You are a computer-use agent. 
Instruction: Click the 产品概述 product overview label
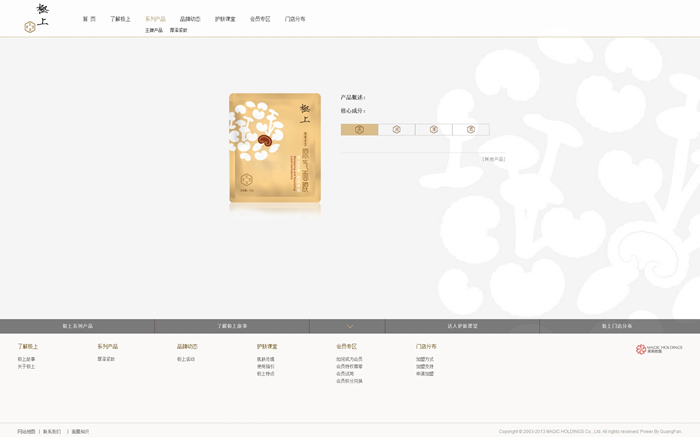353,97
